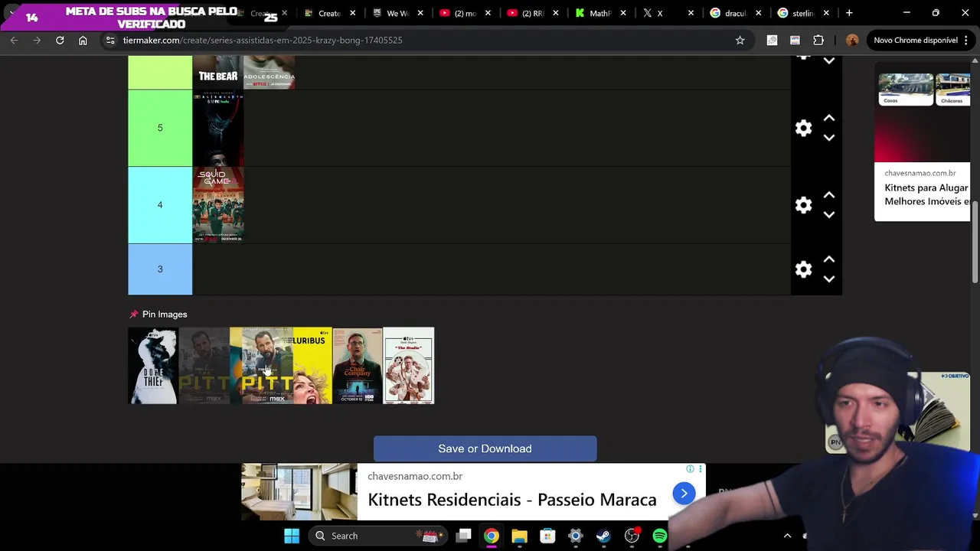Open File Explorer from taskbar

[x=519, y=536]
